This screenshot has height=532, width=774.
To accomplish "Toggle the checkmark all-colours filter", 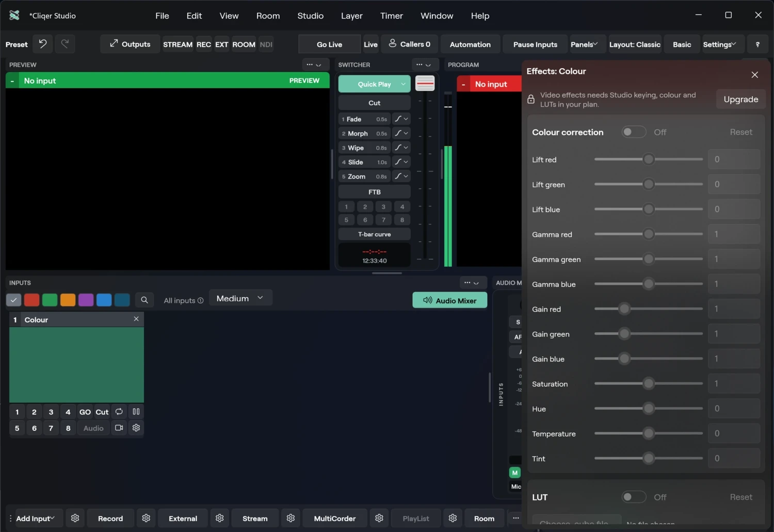I will [x=14, y=300].
